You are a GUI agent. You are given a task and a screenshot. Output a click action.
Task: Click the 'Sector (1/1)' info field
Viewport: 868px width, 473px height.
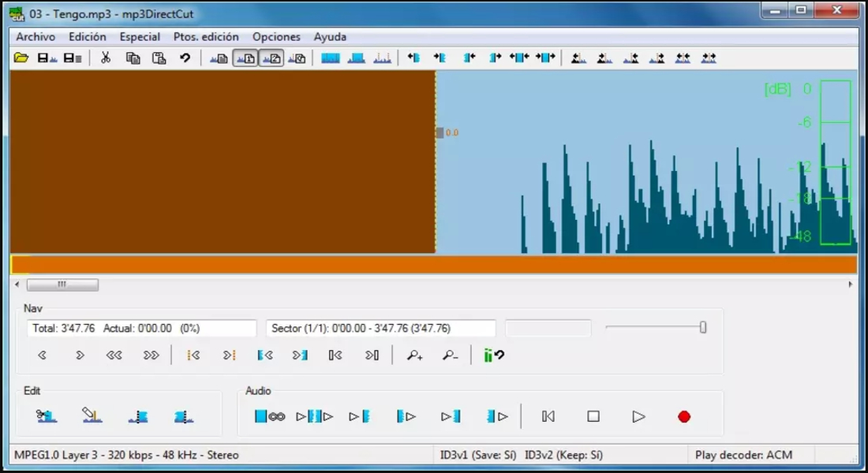[x=381, y=328]
